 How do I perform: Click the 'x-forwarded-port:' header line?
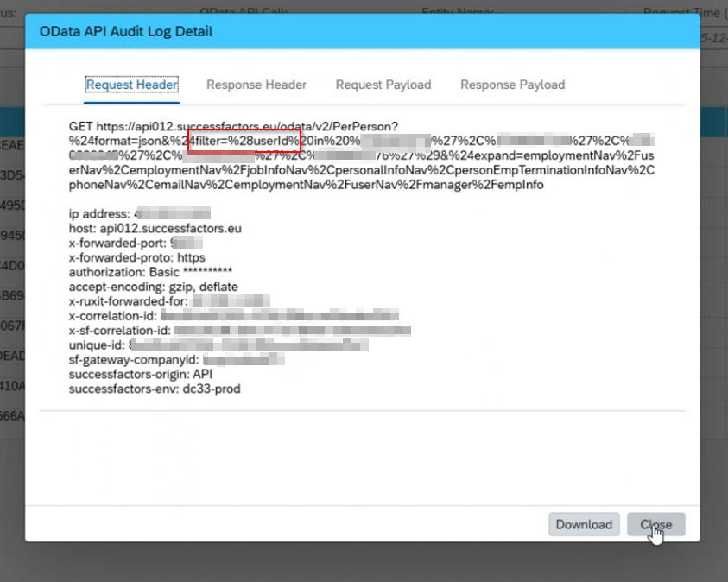(x=136, y=243)
